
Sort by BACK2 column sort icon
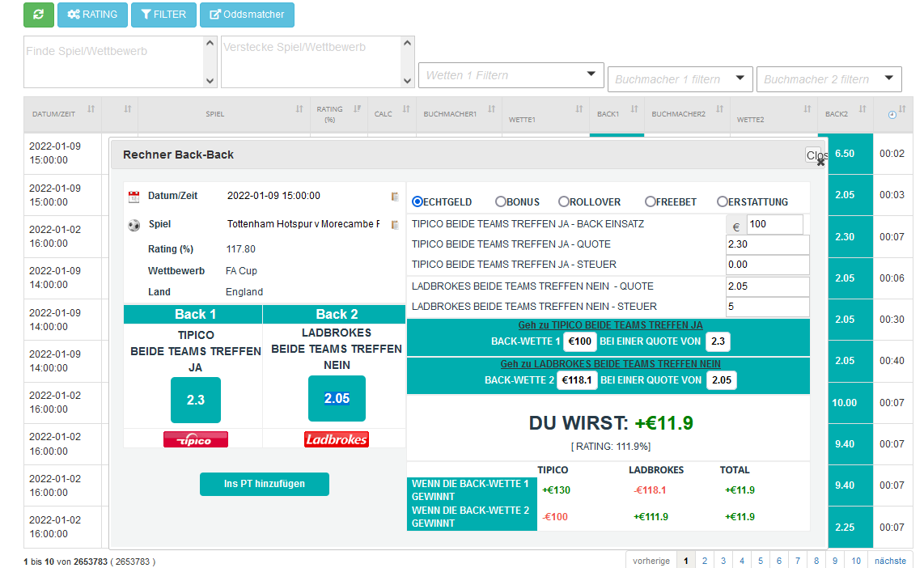pyautogui.click(x=863, y=109)
